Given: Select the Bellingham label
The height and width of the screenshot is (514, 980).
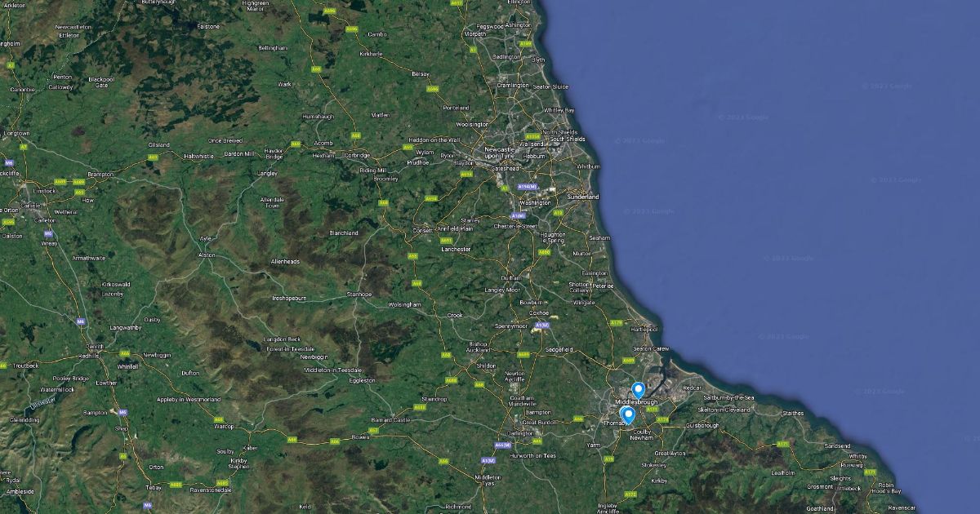Looking at the screenshot, I should pyautogui.click(x=273, y=48).
